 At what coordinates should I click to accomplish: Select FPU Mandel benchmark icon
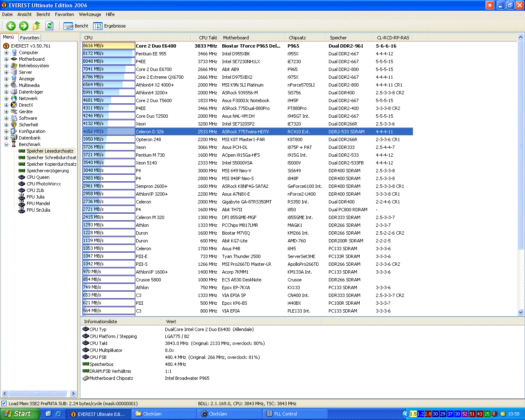tap(22, 203)
